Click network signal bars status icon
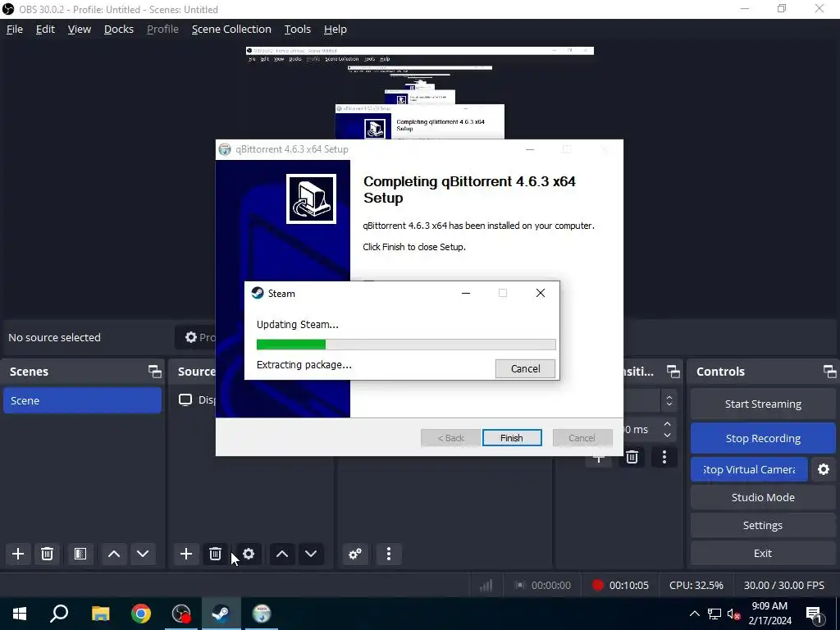The image size is (840, 630). pos(486,585)
